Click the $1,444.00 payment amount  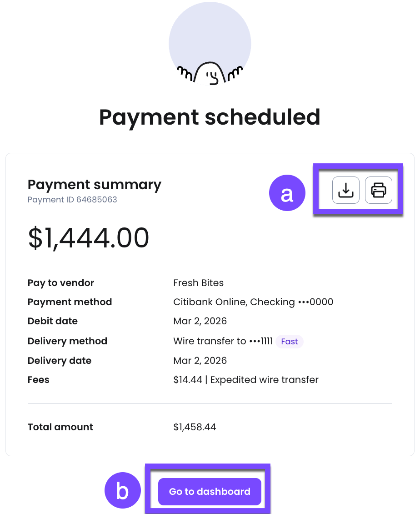tap(89, 237)
